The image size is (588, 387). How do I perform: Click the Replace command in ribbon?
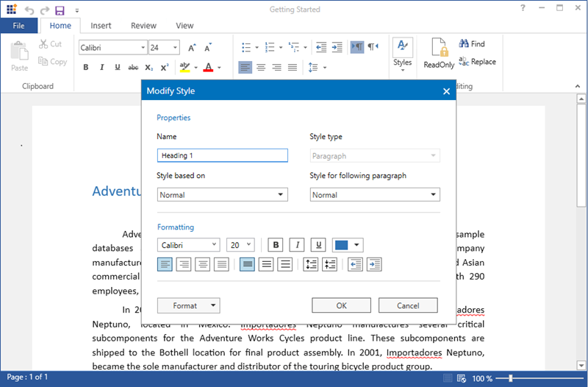[477, 62]
